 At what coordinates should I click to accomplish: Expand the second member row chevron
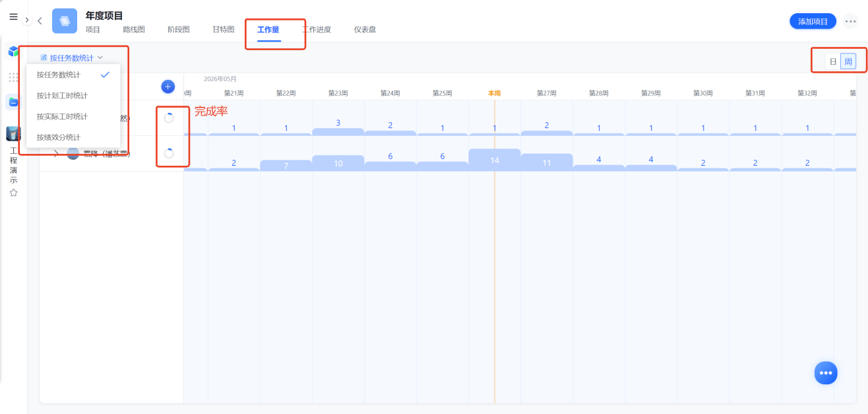tap(57, 154)
